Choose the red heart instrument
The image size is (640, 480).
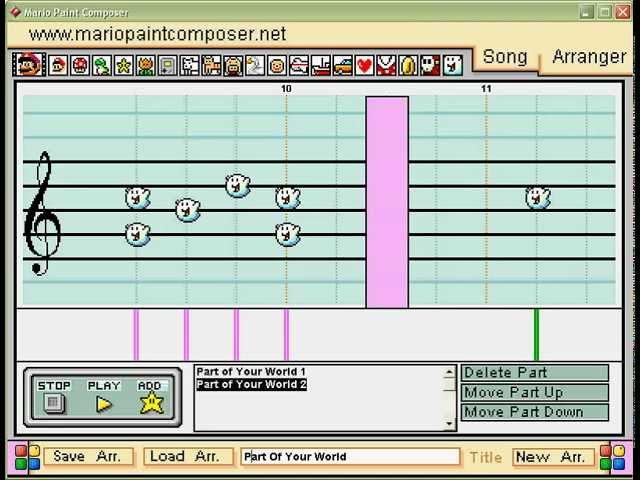(364, 65)
